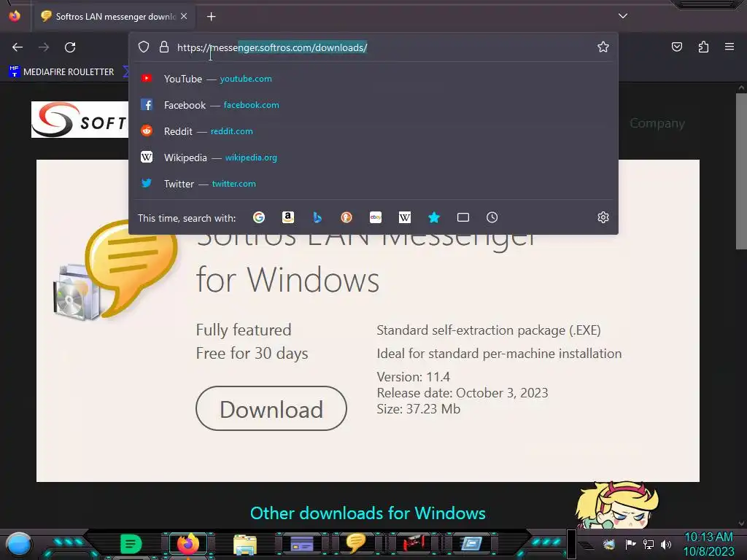Open the green chat app on taskbar
Image resolution: width=747 pixels, height=560 pixels.
[x=131, y=544]
